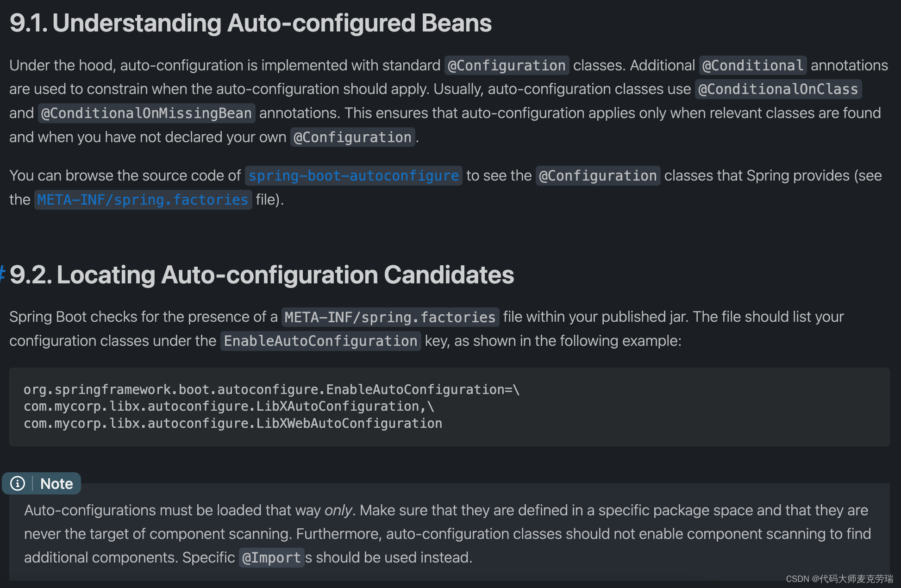This screenshot has width=901, height=588.
Task: Click the 9.1 Understanding Auto-configured Beans heading
Action: click(x=250, y=23)
